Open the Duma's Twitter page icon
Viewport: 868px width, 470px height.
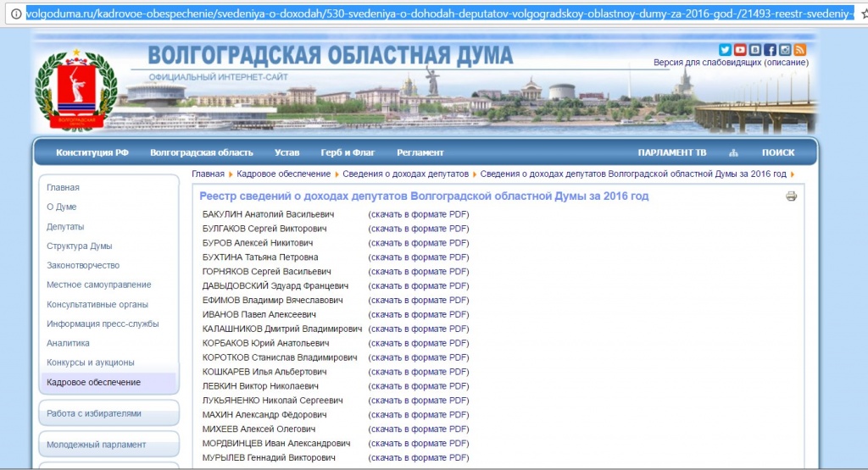(725, 50)
